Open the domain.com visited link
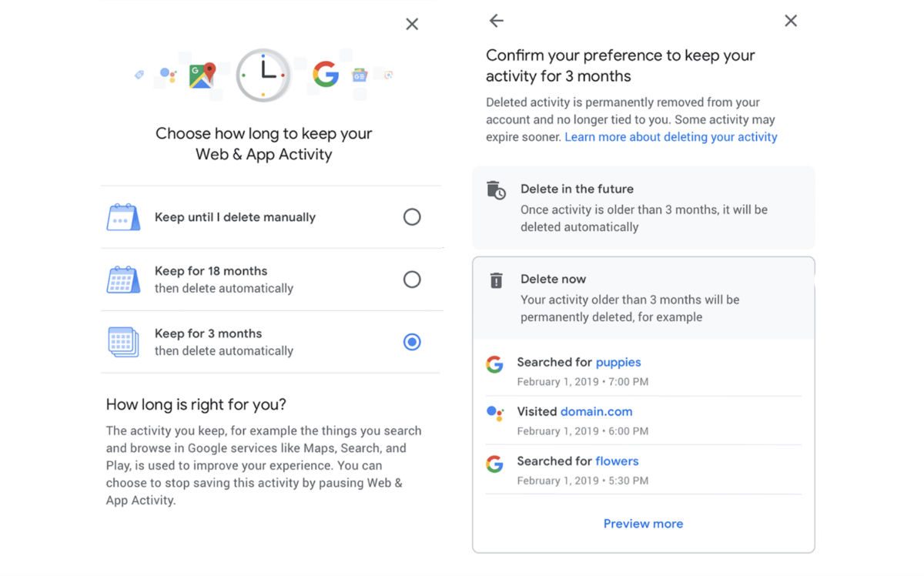924x576 pixels. point(596,411)
